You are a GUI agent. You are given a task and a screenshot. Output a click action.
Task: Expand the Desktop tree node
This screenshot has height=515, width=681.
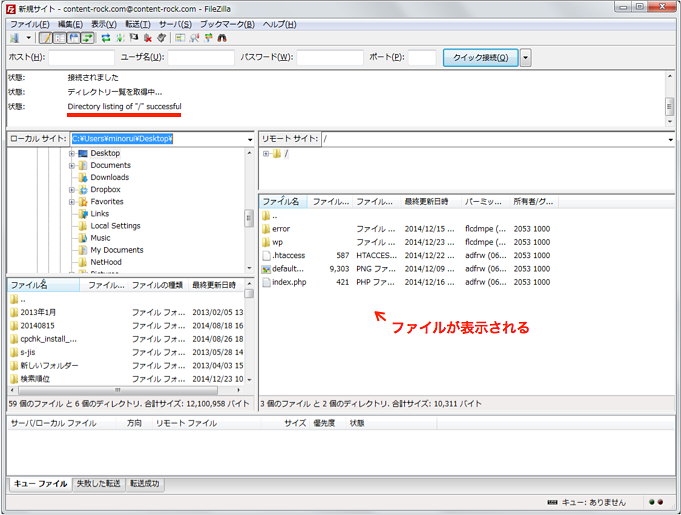tap(72, 153)
